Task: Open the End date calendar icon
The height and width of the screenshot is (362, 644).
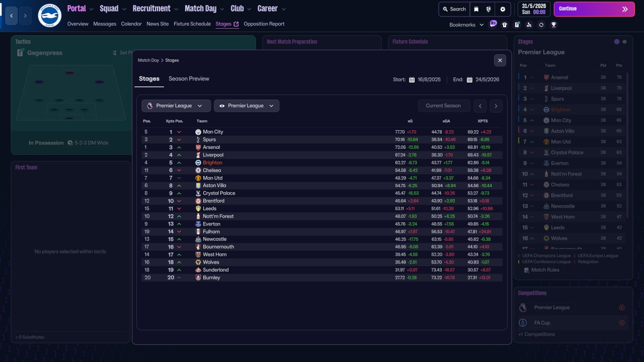Action: (469, 79)
